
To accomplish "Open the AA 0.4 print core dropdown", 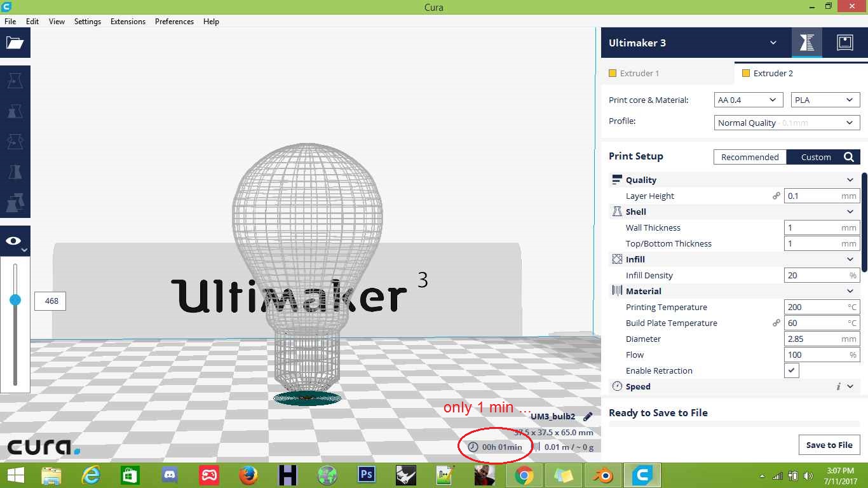I will [749, 100].
